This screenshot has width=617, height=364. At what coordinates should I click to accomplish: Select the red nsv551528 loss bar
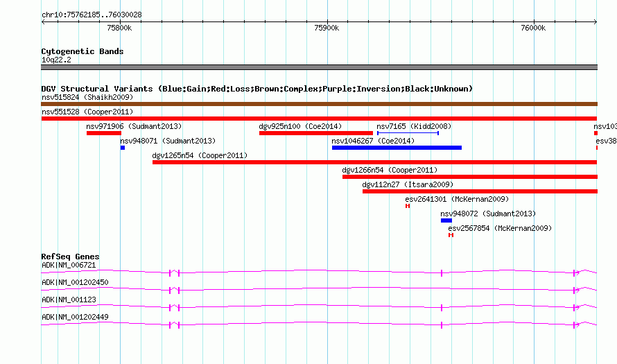[x=319, y=119]
